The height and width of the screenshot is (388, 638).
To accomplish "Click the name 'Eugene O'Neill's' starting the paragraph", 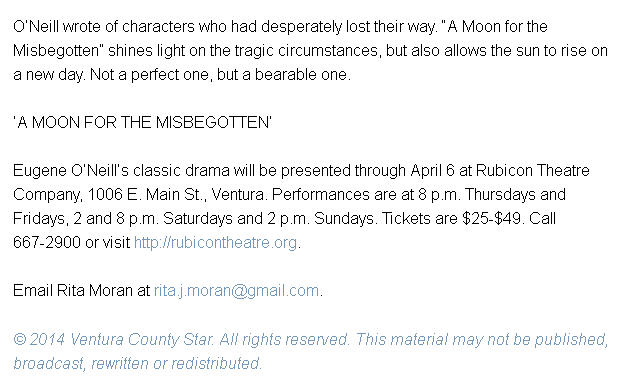I will pos(71,171).
